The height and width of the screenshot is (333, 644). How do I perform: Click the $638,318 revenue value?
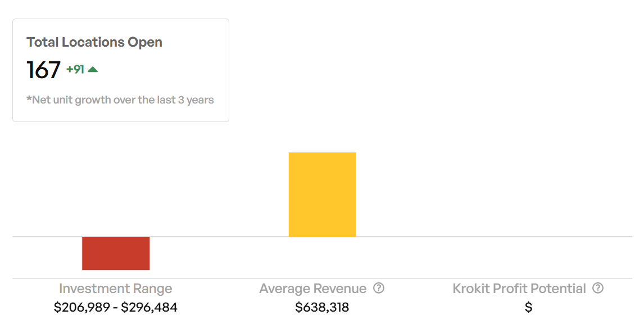tap(322, 307)
